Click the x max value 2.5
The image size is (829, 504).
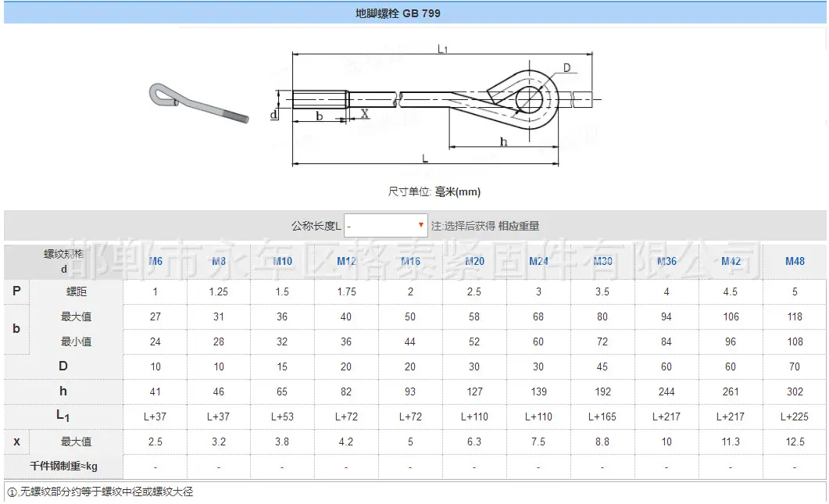click(x=155, y=441)
